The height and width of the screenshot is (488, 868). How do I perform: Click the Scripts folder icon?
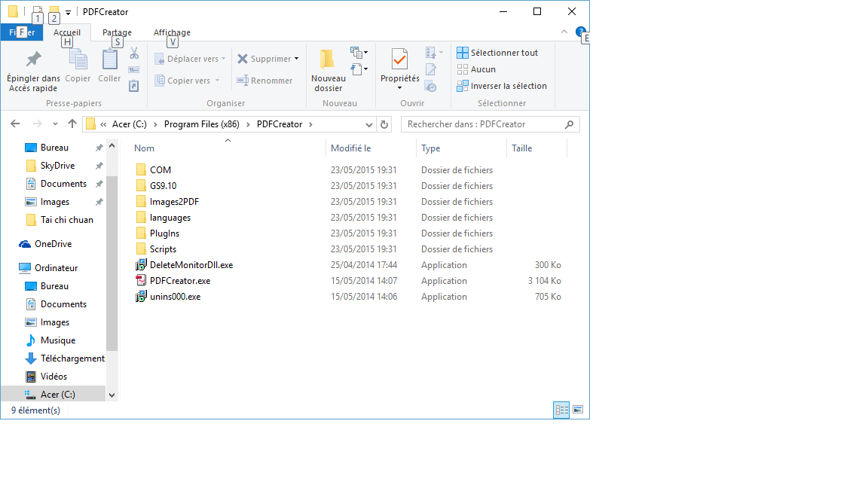[x=141, y=249]
